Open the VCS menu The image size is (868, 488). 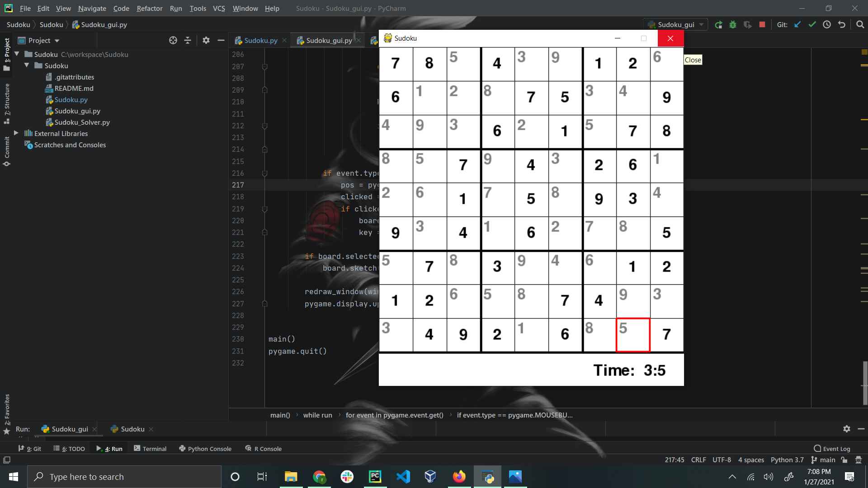(219, 8)
